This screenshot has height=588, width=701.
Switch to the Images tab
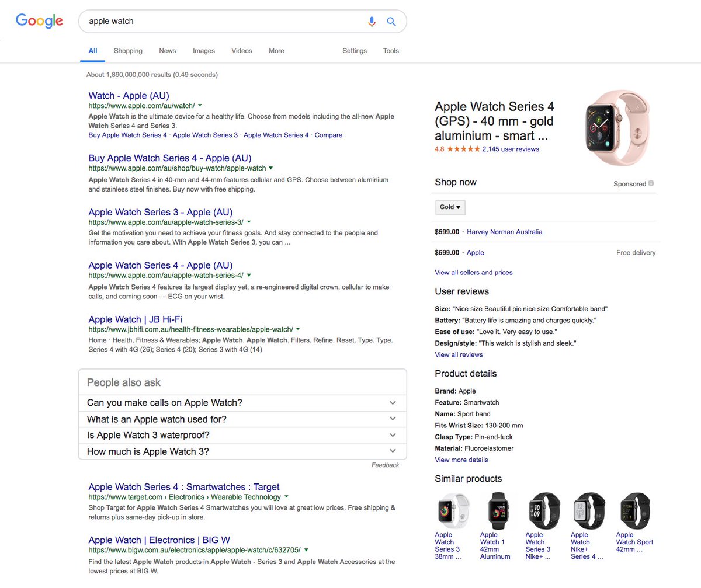coord(204,51)
